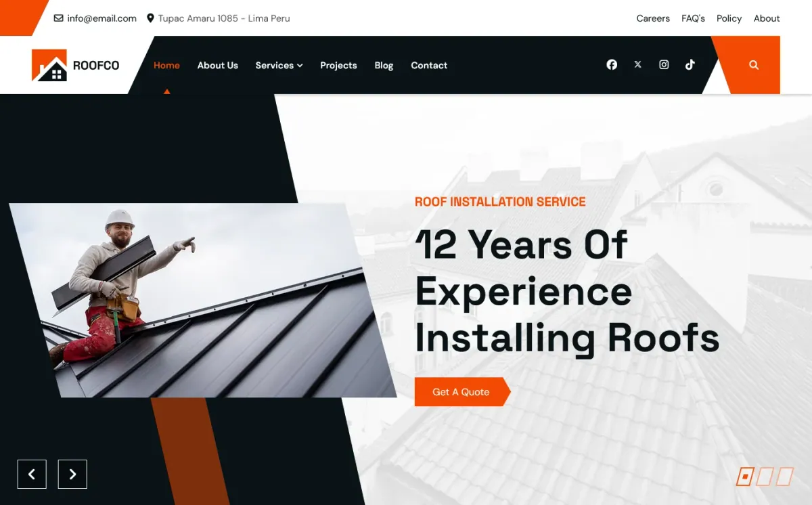The image size is (812, 505).
Task: Open the Contact menu item
Action: (x=429, y=65)
